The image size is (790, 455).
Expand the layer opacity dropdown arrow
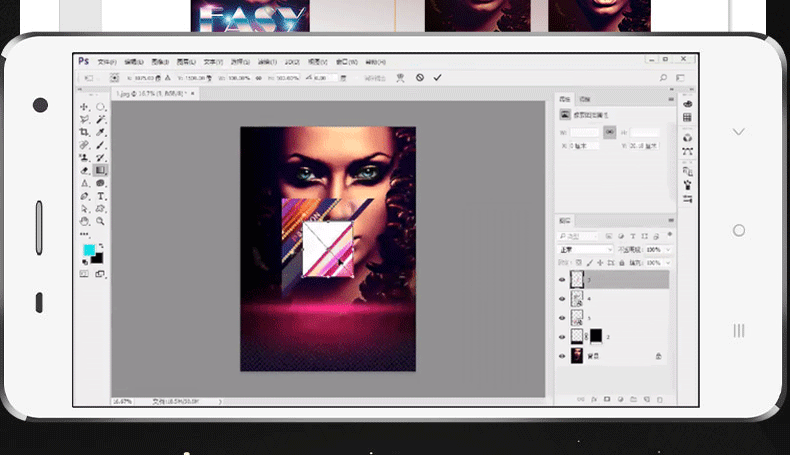coord(668,250)
